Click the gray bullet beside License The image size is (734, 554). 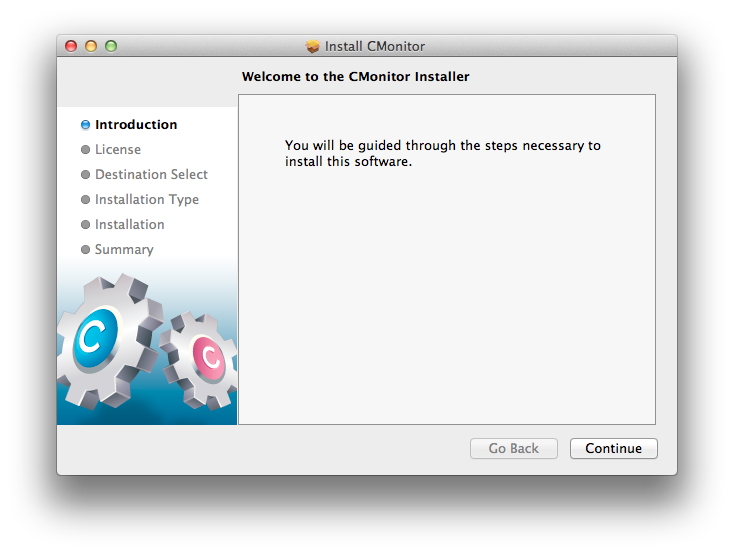85,149
